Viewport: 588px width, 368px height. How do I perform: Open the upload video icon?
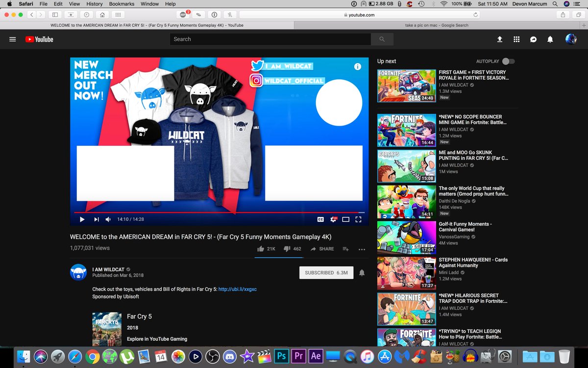[x=499, y=39]
